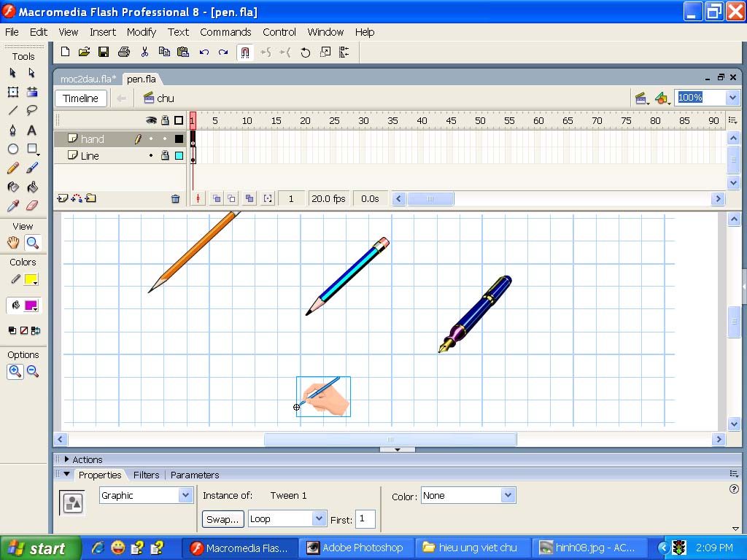Screen dimensions: 747x560
Task: Select the Hand tool
Action: tap(13, 243)
